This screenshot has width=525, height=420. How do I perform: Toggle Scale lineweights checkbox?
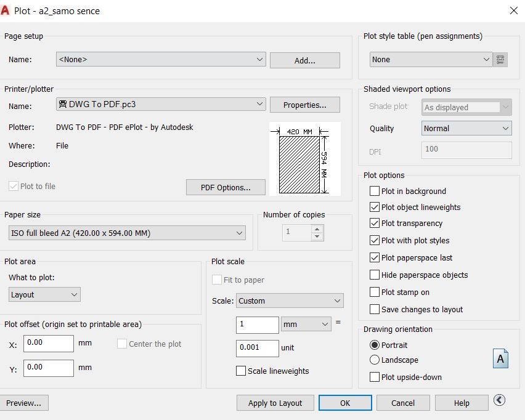point(241,371)
